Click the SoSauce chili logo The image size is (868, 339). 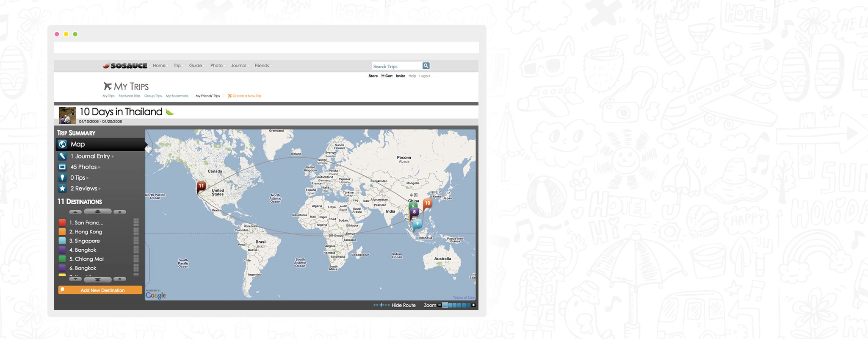click(125, 66)
